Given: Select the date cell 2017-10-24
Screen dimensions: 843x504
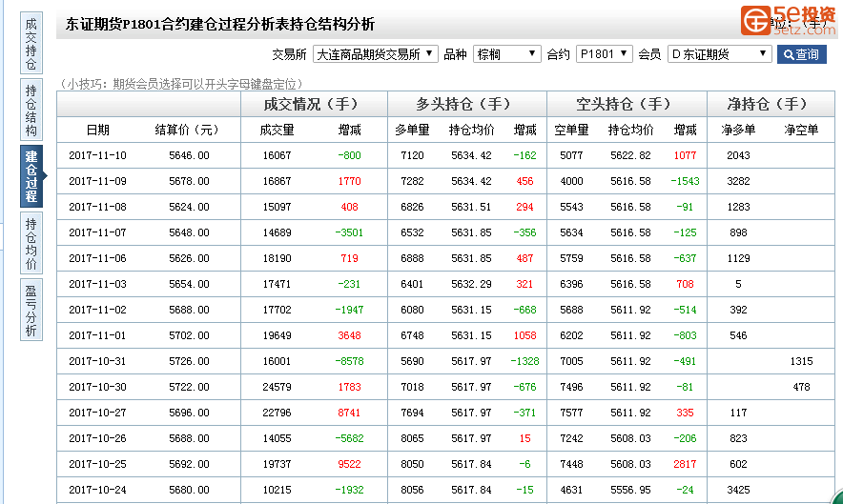Looking at the screenshot, I should coord(98,490).
